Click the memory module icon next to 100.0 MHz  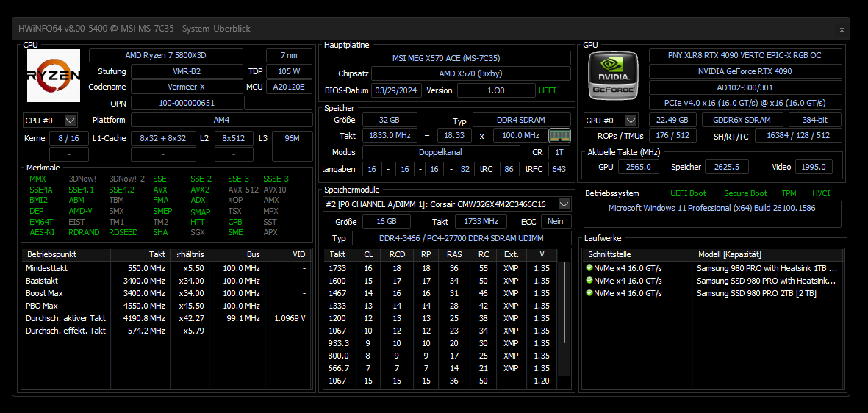559,136
